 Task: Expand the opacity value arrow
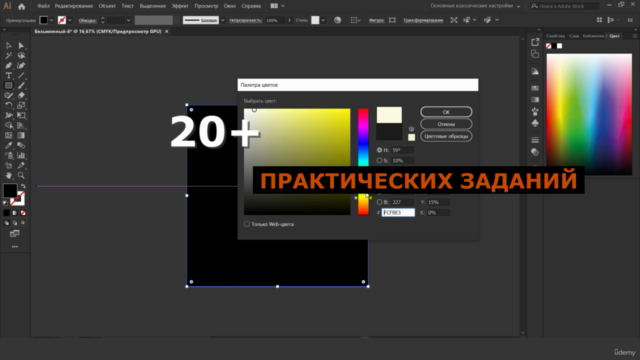coord(289,20)
